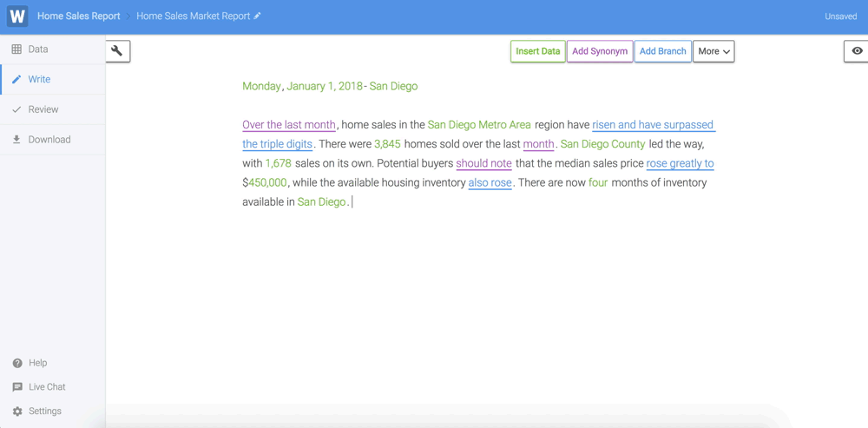Open the underlined 'month' synonym

pyautogui.click(x=539, y=144)
